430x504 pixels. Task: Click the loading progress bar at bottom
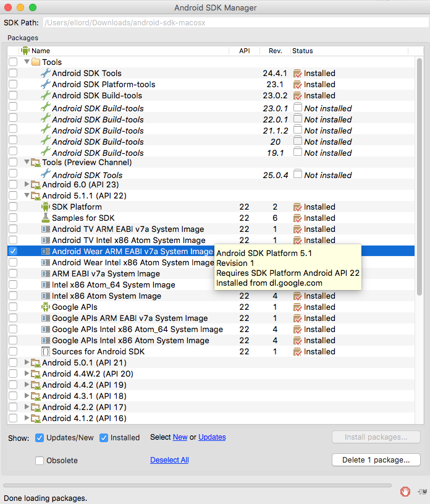(x=197, y=485)
